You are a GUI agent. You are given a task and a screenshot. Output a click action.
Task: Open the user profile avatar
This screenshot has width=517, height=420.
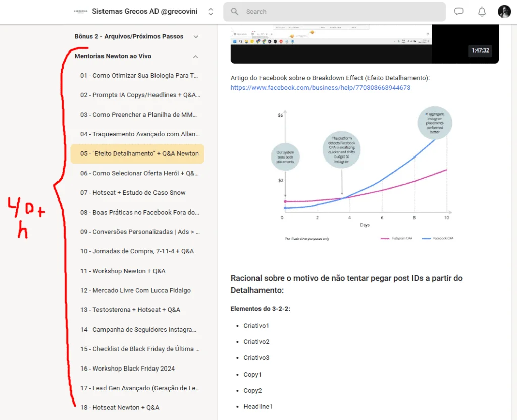click(x=504, y=12)
